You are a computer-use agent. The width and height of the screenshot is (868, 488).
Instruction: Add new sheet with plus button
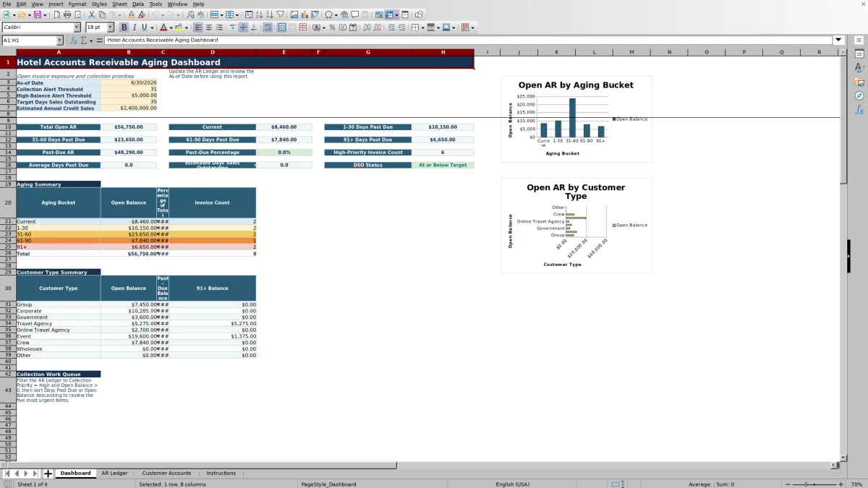[48, 474]
